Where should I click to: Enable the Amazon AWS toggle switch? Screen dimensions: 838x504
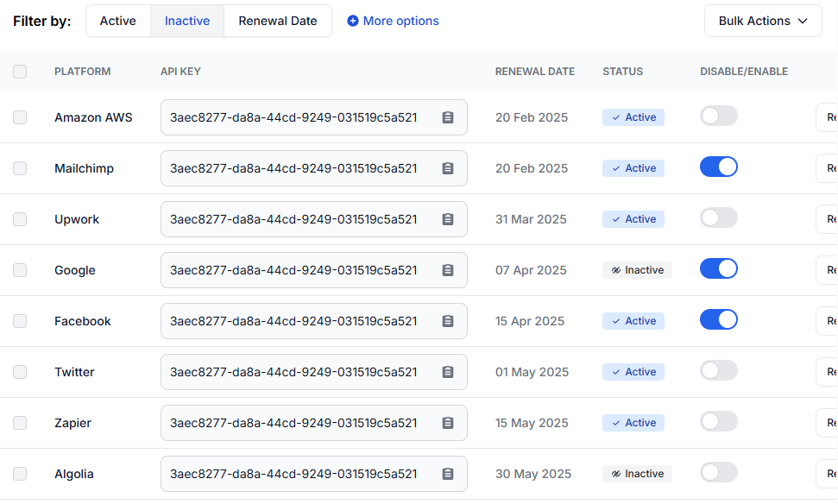coord(718,117)
